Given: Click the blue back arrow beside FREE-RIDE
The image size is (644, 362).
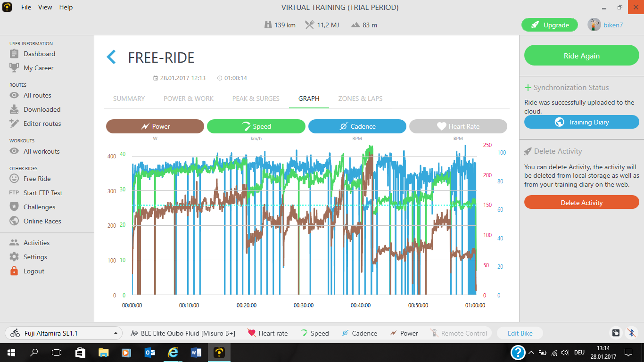Looking at the screenshot, I should pyautogui.click(x=111, y=57).
